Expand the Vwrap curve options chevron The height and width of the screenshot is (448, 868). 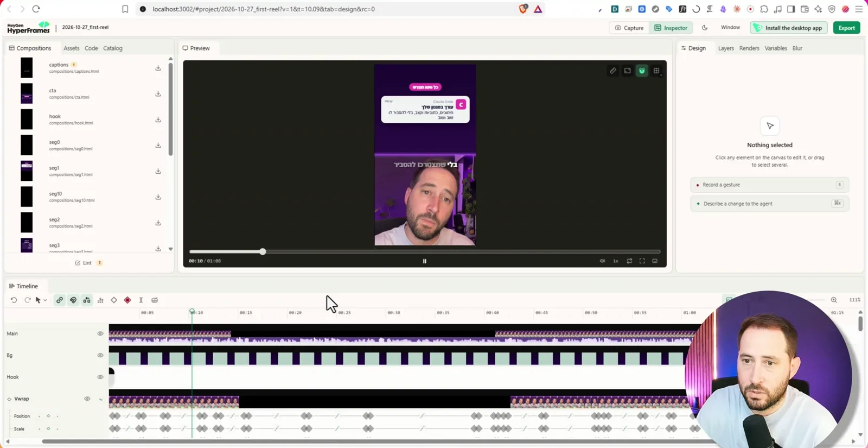point(101,399)
